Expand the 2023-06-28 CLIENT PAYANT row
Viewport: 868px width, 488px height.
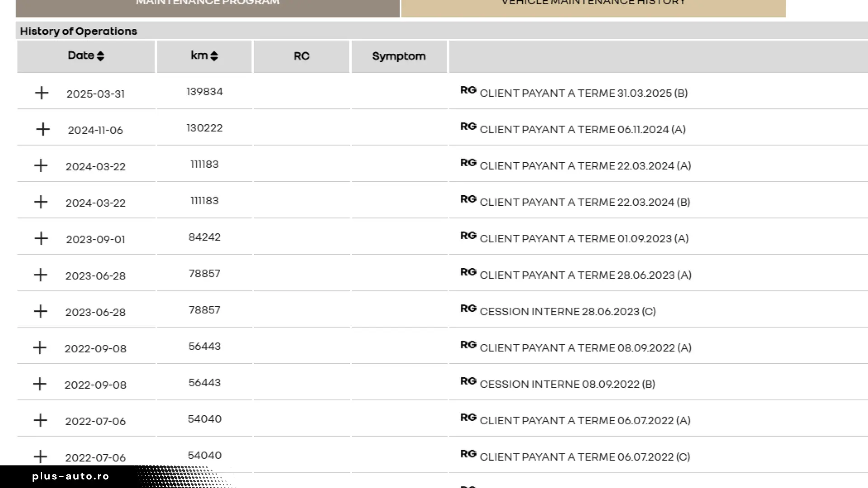(x=40, y=275)
